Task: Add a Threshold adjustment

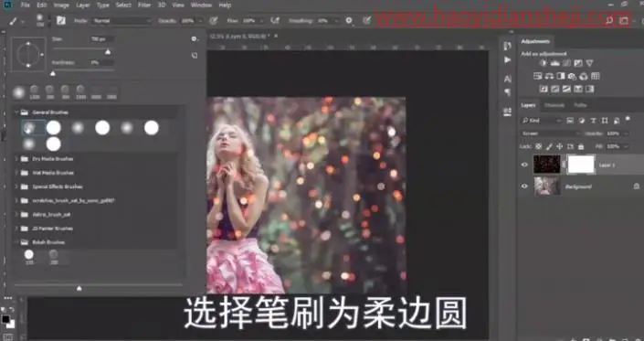Action: (x=566, y=89)
